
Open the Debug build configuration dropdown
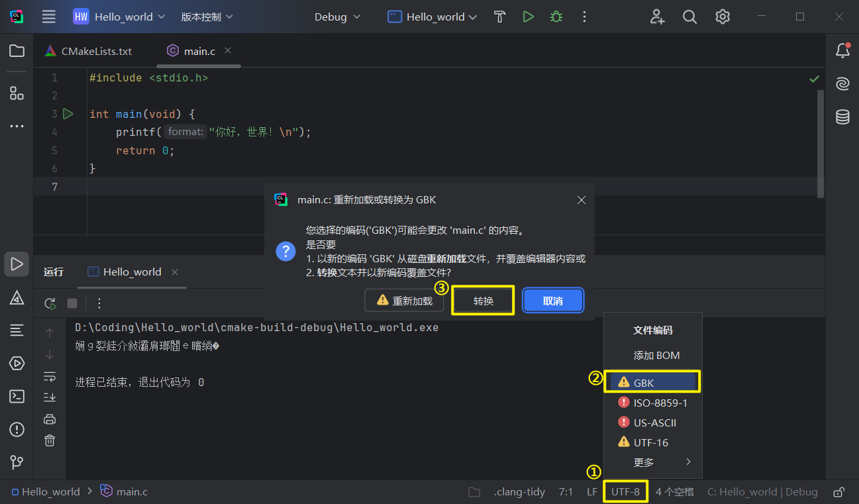(337, 17)
